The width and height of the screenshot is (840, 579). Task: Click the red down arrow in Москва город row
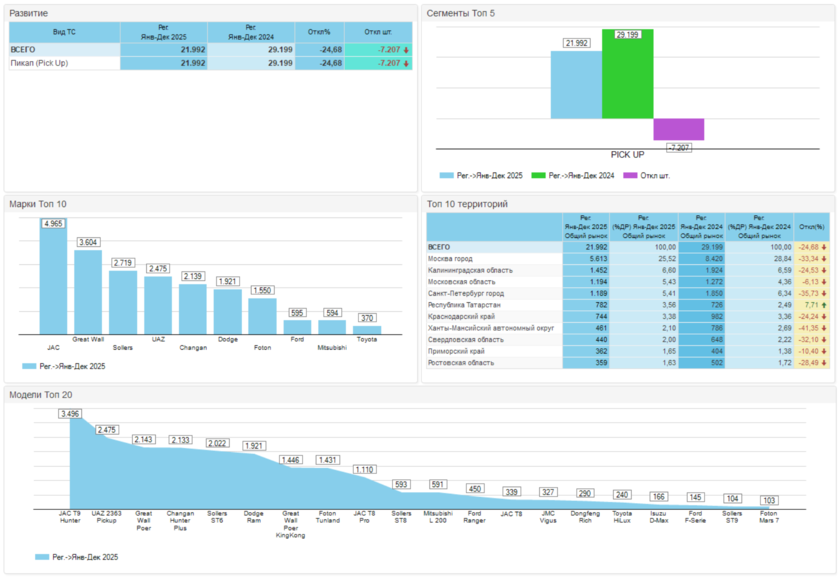[823, 258]
